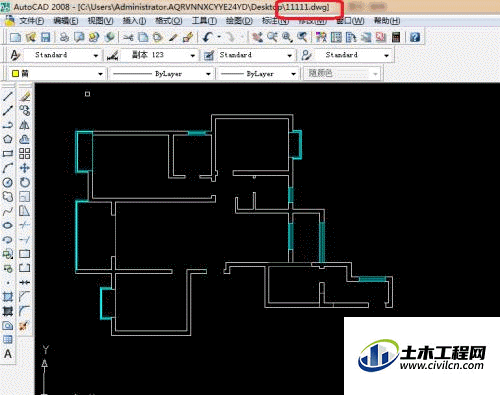This screenshot has height=395, width=500.
Task: Select the Fillet tool
Action: 24,311
